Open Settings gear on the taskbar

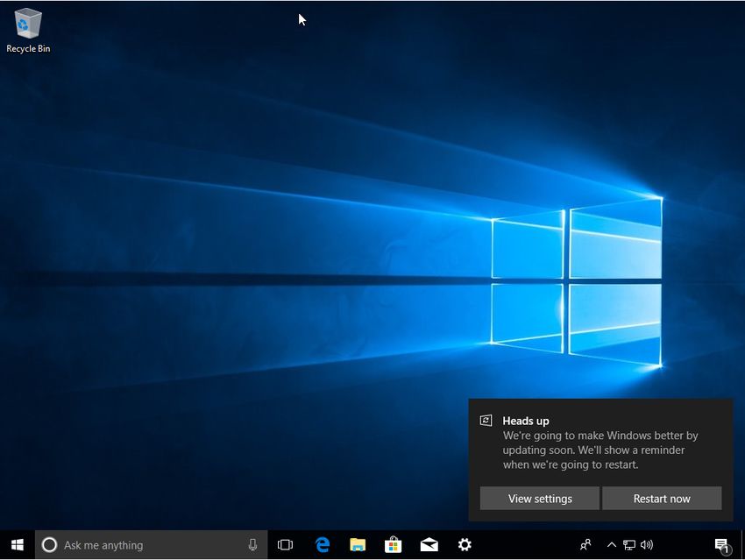(x=465, y=545)
